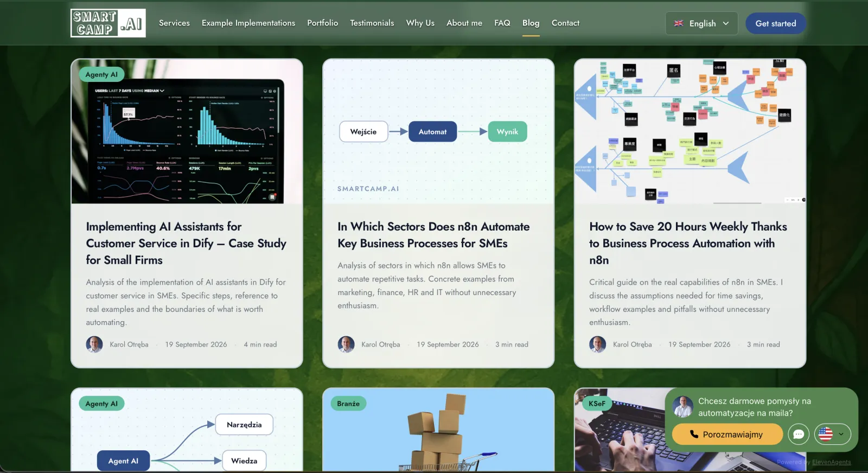This screenshot has height=473, width=868.
Task: Click the '3 min read' label on n8n Sectors article
Action: (x=512, y=344)
